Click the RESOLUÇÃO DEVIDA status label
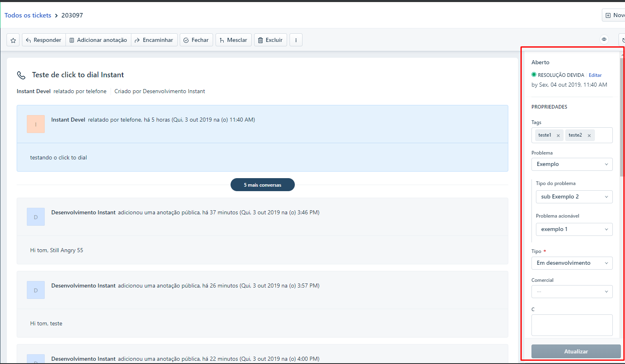This screenshot has height=364, width=625. 561,75
